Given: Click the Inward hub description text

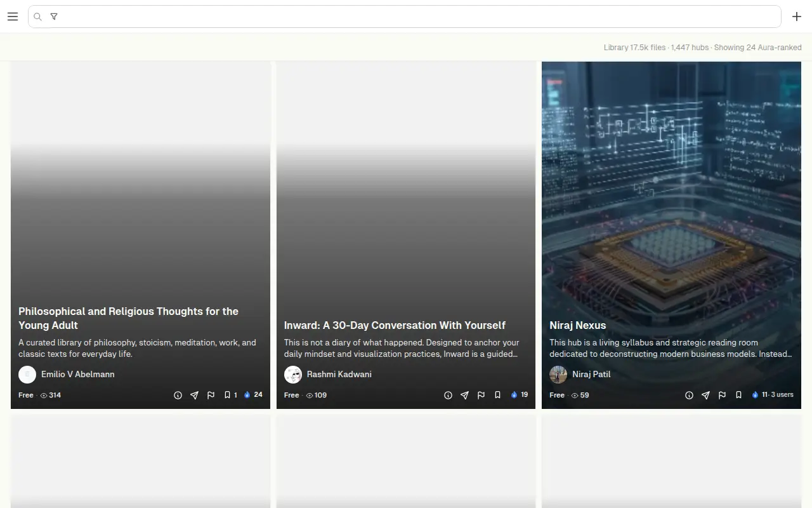Looking at the screenshot, I should point(402,348).
